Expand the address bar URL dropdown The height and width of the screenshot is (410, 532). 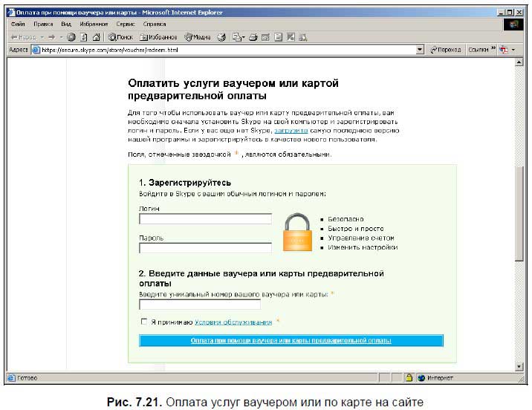[421, 50]
